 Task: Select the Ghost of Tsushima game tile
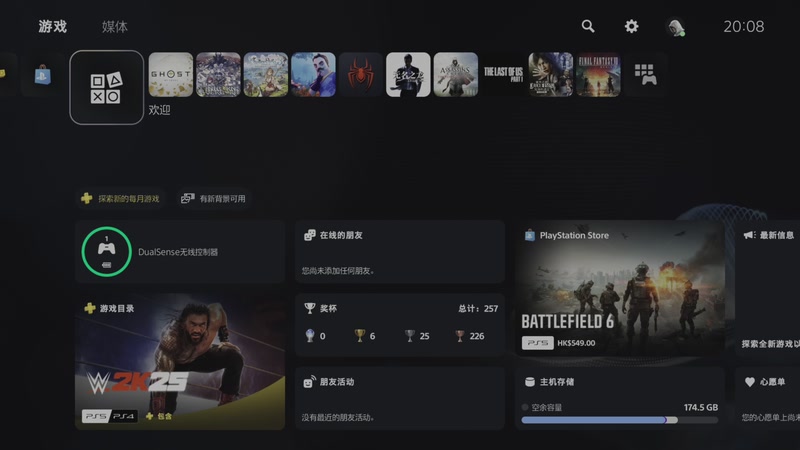171,74
